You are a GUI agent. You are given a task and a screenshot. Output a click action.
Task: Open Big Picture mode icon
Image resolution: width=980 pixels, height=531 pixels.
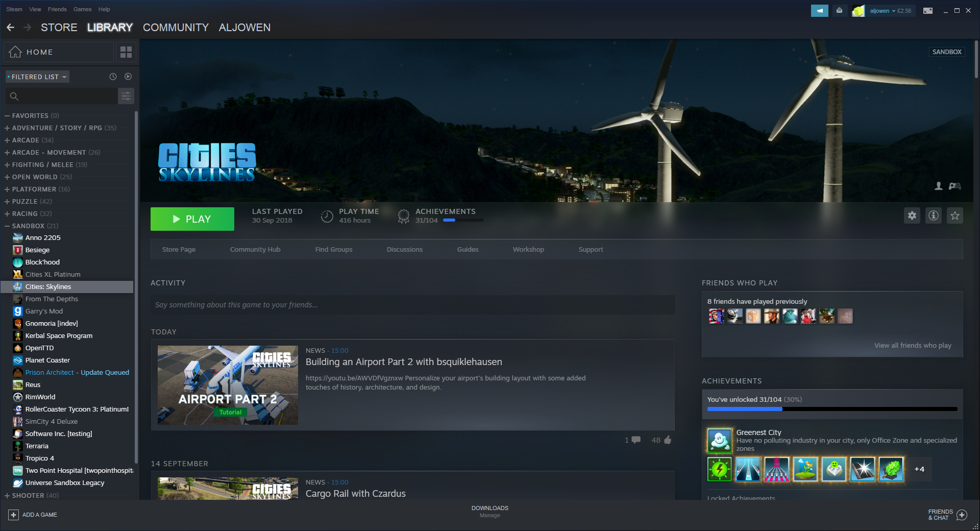pyautogui.click(x=928, y=11)
